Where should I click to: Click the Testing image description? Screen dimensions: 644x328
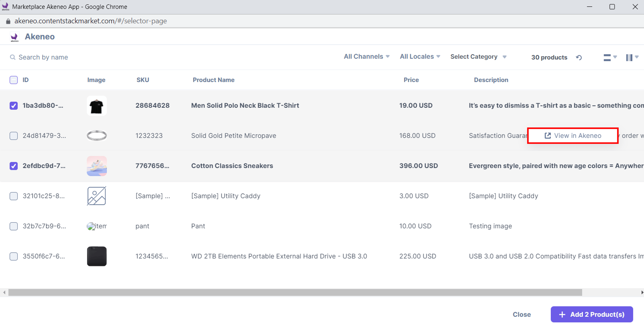tap(490, 226)
